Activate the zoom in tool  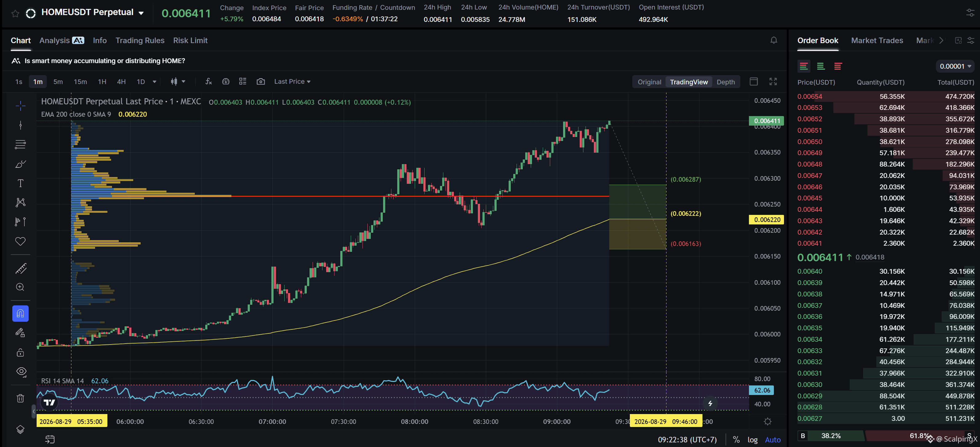coord(21,287)
